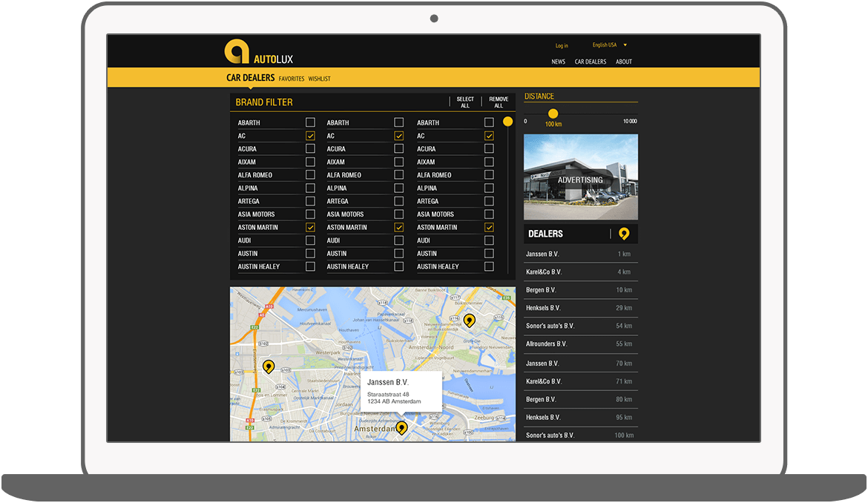Select dealer Janssen B.V. at 70 km
The width and height of the screenshot is (868, 503).
581,364
